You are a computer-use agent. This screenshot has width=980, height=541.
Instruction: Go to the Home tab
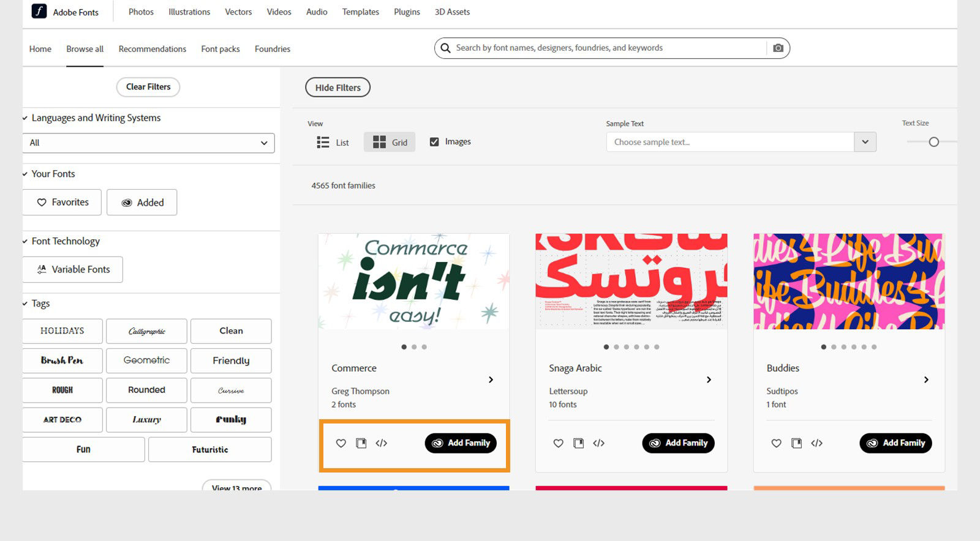[x=40, y=49]
